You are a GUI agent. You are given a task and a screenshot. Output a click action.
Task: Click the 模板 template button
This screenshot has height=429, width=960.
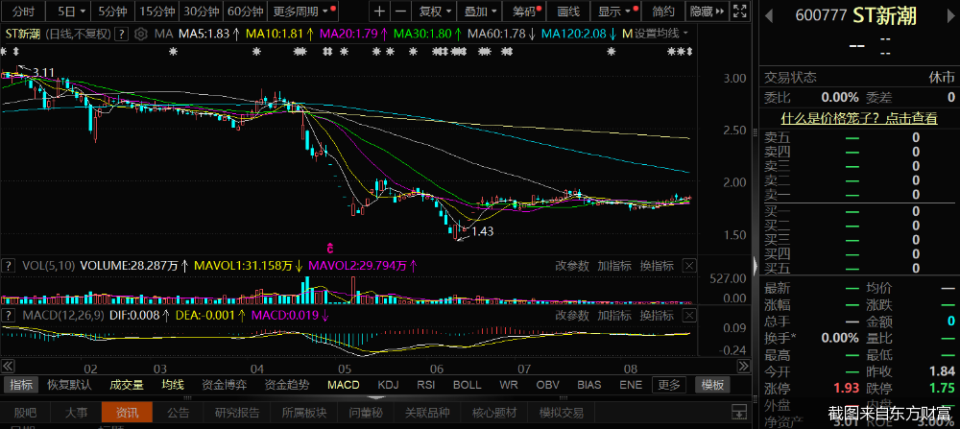click(713, 385)
